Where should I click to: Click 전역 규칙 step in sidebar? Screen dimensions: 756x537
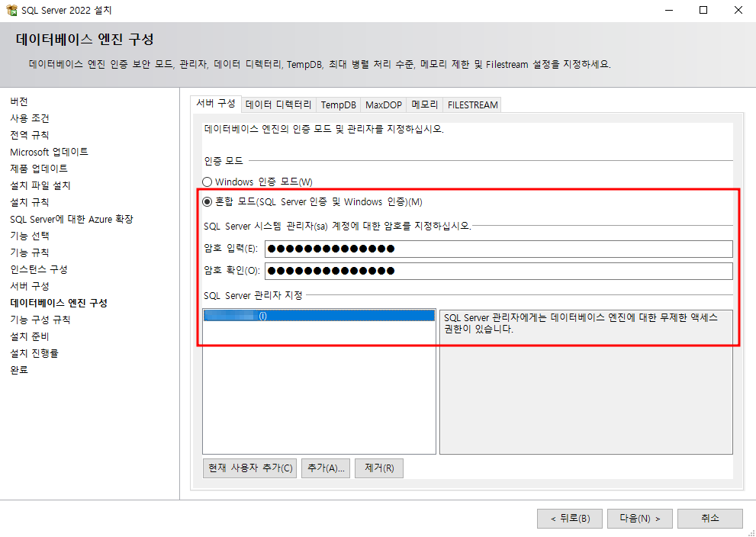click(x=30, y=136)
